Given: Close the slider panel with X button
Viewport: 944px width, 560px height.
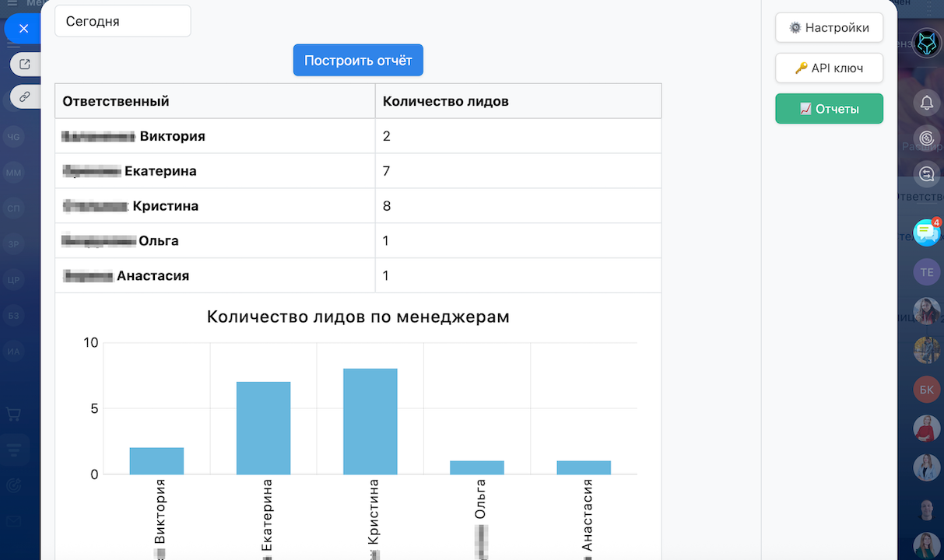Looking at the screenshot, I should point(23,29).
